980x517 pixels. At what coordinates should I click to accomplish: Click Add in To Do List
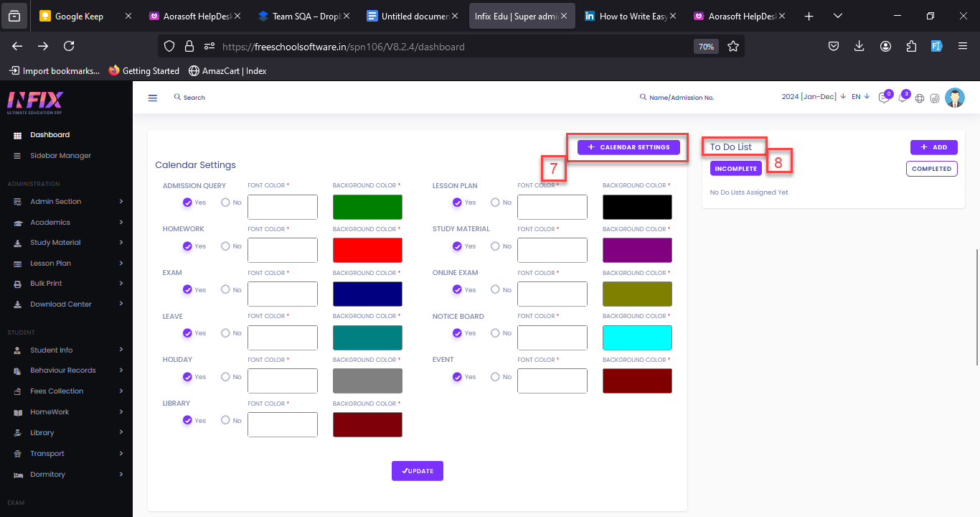[934, 147]
